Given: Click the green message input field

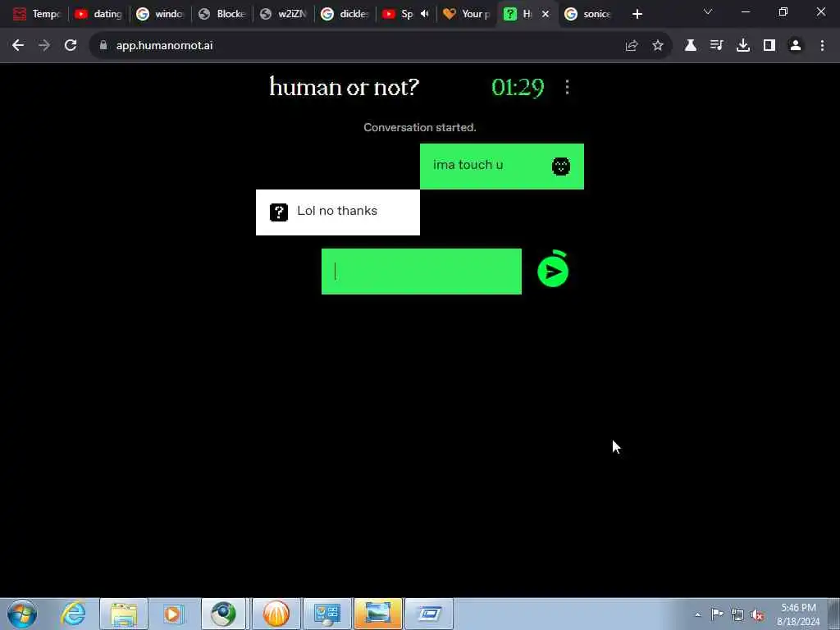Looking at the screenshot, I should pyautogui.click(x=421, y=271).
